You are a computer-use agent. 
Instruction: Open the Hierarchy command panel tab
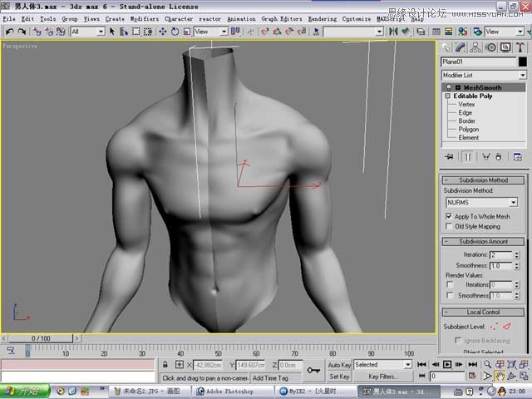[x=475, y=47]
